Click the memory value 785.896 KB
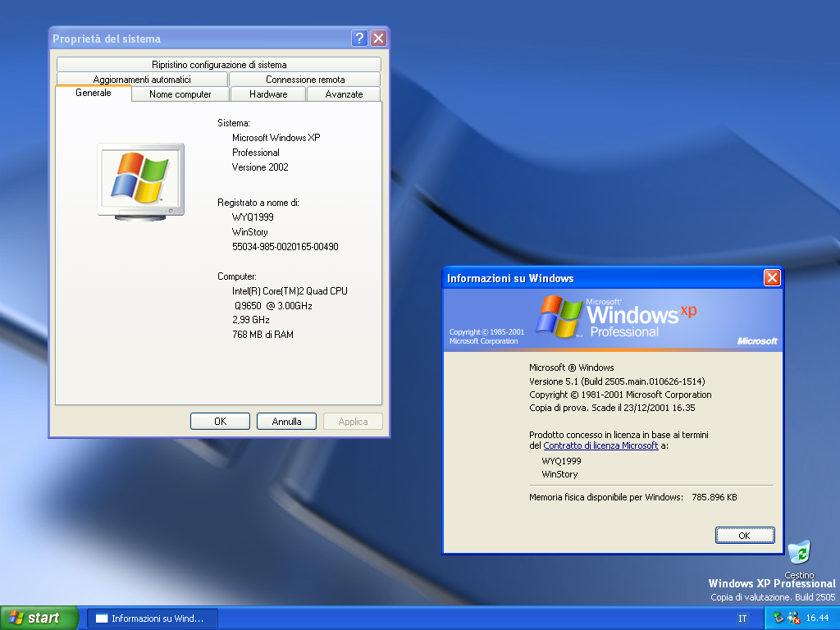840x630 pixels. click(x=714, y=497)
